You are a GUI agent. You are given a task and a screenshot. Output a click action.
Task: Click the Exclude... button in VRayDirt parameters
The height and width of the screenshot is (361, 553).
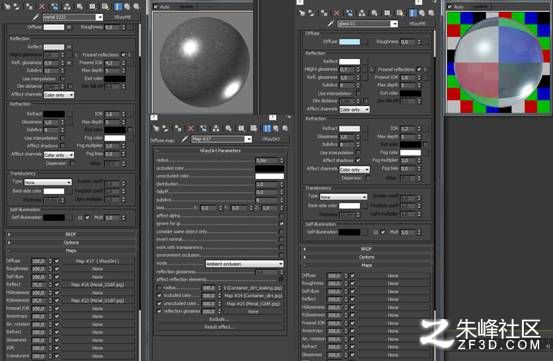point(219,319)
